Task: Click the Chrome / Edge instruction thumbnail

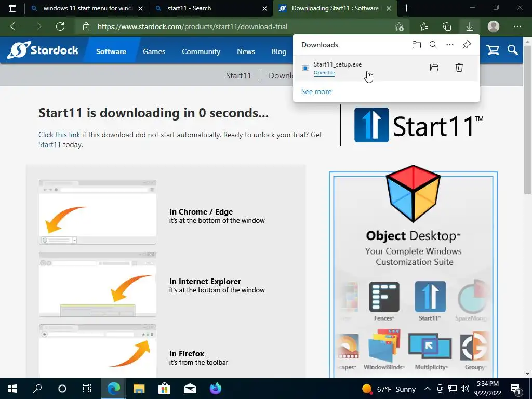Action: pyautogui.click(x=98, y=212)
